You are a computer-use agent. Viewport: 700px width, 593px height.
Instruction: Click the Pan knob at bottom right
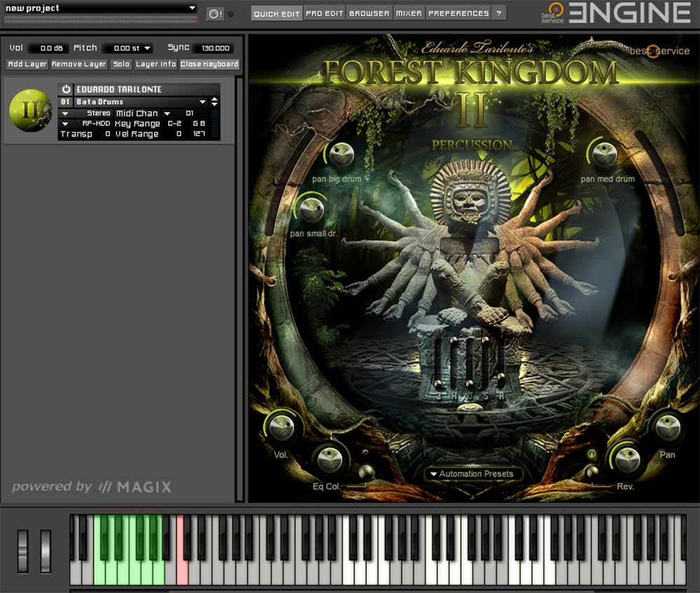tap(667, 426)
